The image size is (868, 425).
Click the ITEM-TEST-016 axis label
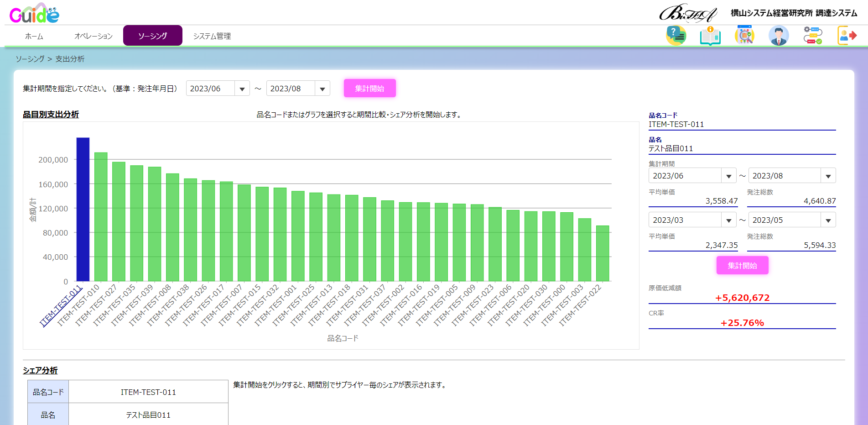(x=401, y=305)
